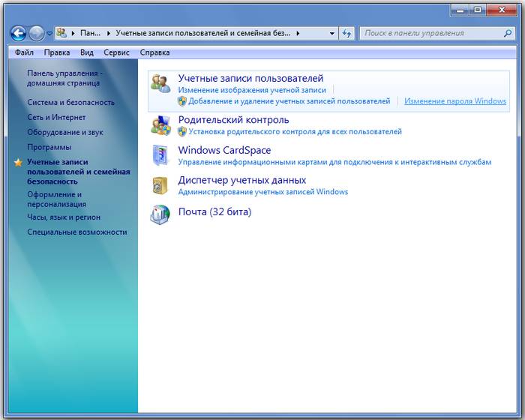This screenshot has height=420, width=525.
Task: Click the User Accounts icon
Action: tap(160, 84)
